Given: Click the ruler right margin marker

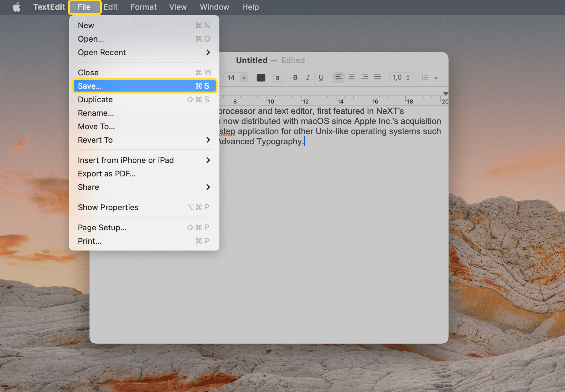Looking at the screenshot, I should pos(446,93).
